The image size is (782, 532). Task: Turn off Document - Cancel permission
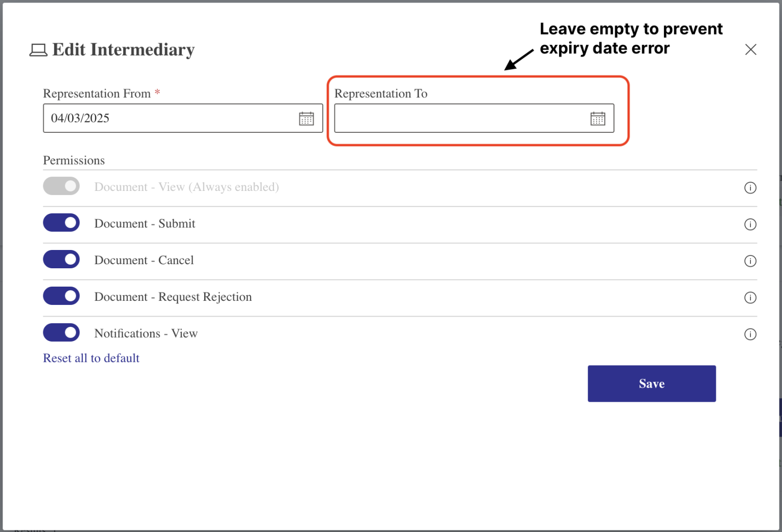point(61,259)
